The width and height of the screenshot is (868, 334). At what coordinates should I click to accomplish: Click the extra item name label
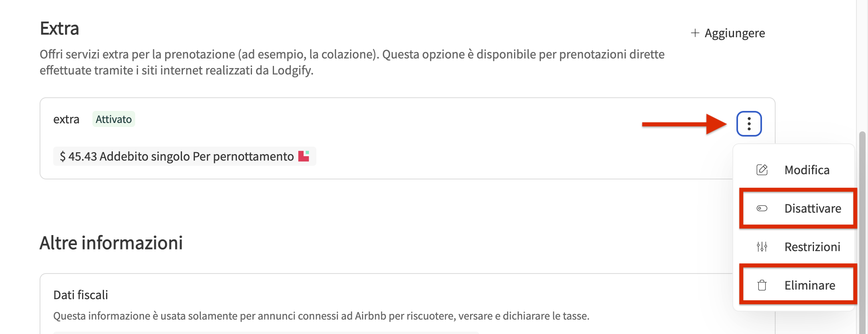point(66,119)
